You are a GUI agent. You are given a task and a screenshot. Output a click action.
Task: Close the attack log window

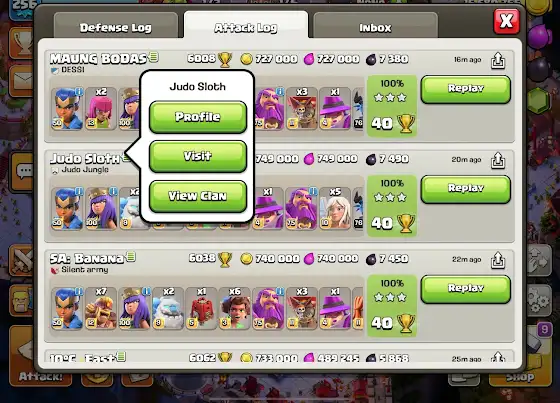coord(506,21)
